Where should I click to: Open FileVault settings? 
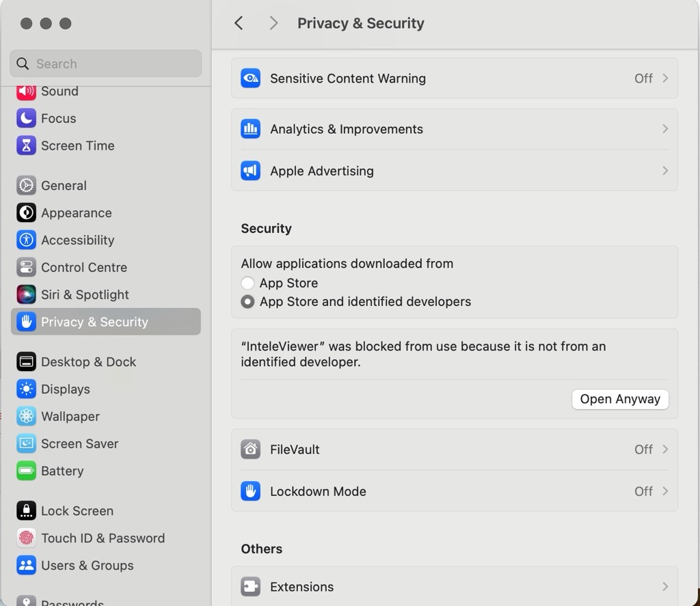click(x=455, y=450)
